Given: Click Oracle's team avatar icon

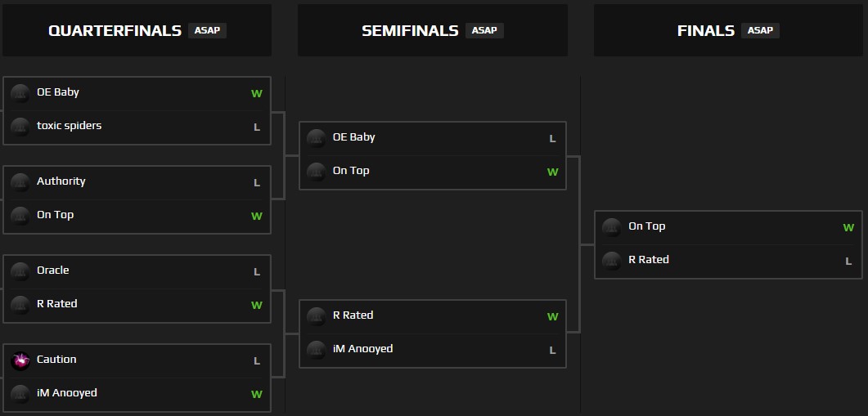Looking at the screenshot, I should pos(20,271).
